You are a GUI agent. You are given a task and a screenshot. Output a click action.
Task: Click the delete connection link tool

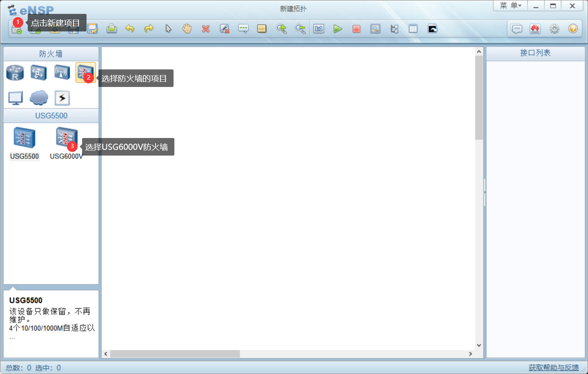tap(225, 29)
